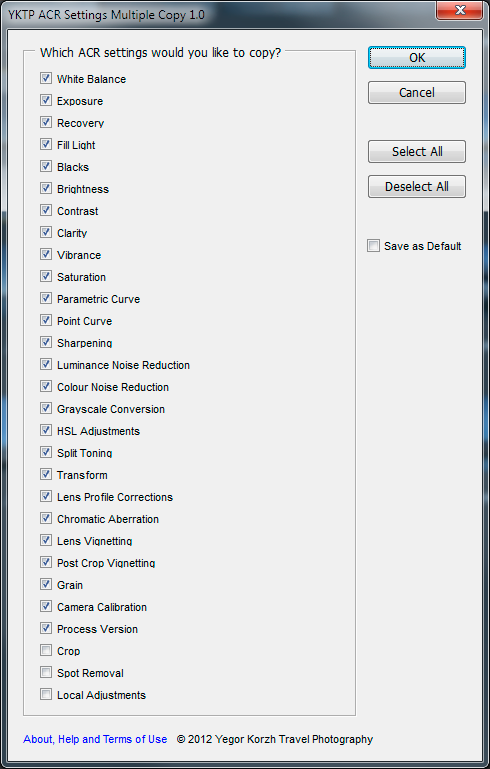Toggle Post Crop Vignetting checkbox
The width and height of the screenshot is (490, 769).
[x=46, y=563]
